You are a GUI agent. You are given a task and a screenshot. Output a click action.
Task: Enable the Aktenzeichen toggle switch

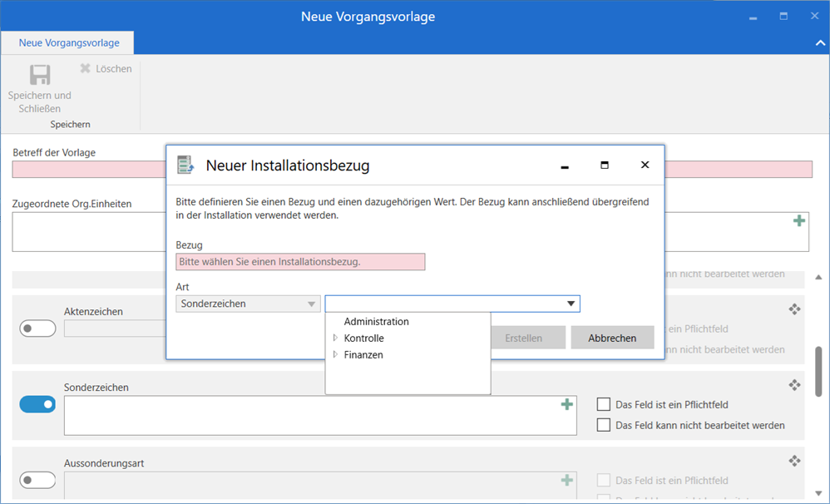(x=37, y=329)
